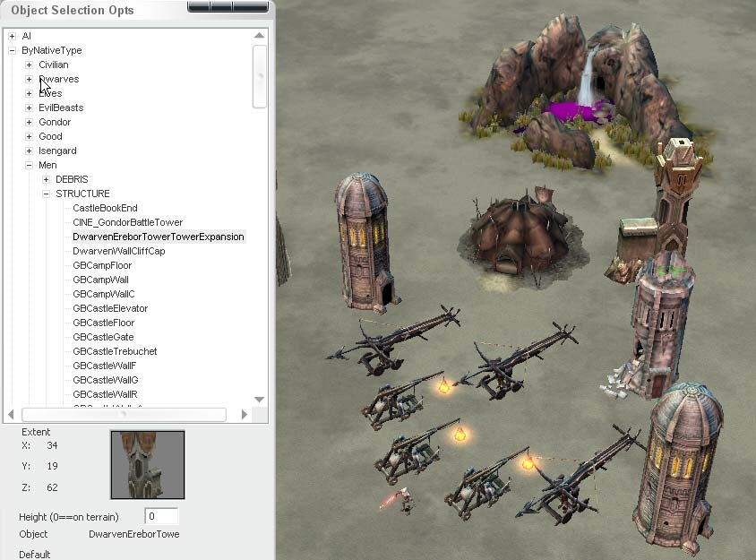The image size is (756, 560).
Task: Expand the Civilian category
Action: (x=29, y=65)
